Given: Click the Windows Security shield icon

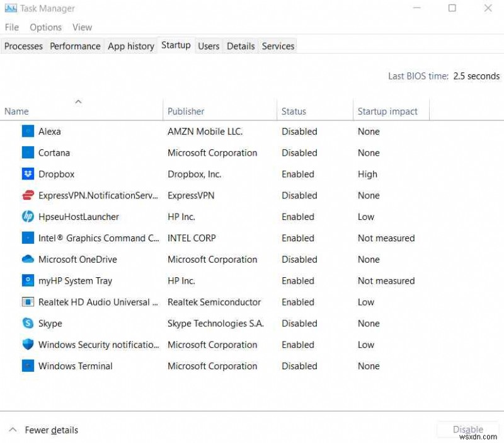Looking at the screenshot, I should click(28, 344).
